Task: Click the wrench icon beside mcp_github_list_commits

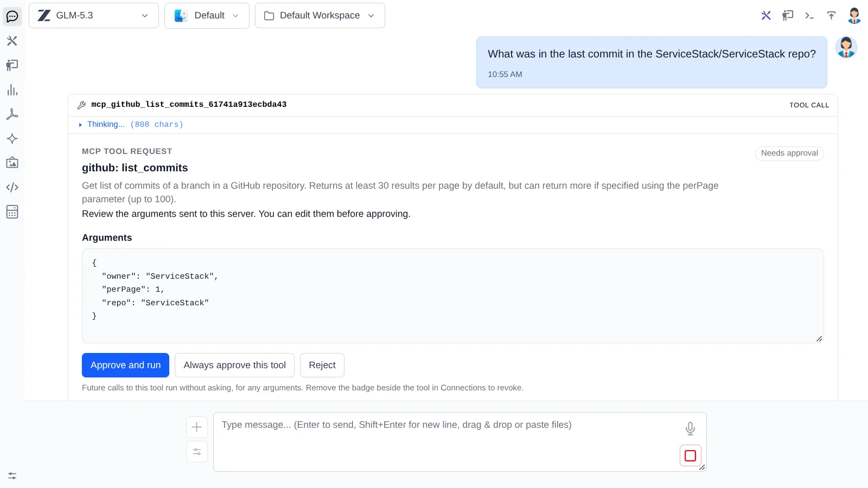Action: tap(81, 105)
